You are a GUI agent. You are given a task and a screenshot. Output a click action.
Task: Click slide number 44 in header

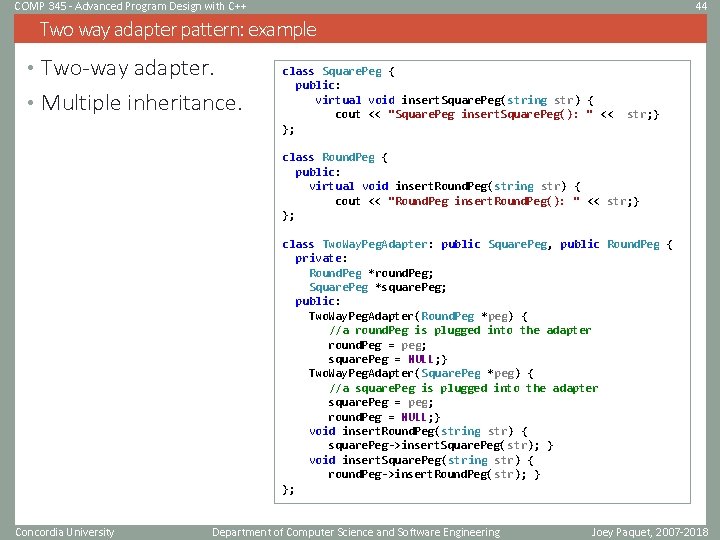coord(701,6)
